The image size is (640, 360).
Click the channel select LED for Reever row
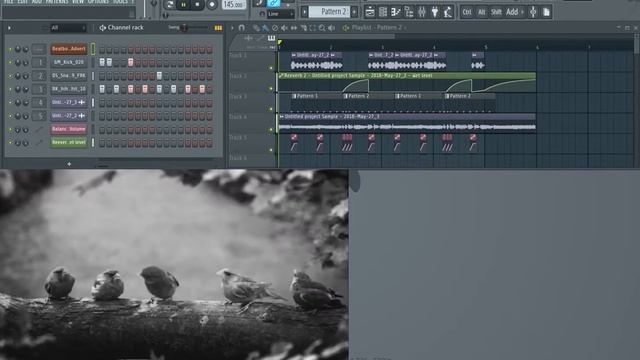click(93, 142)
